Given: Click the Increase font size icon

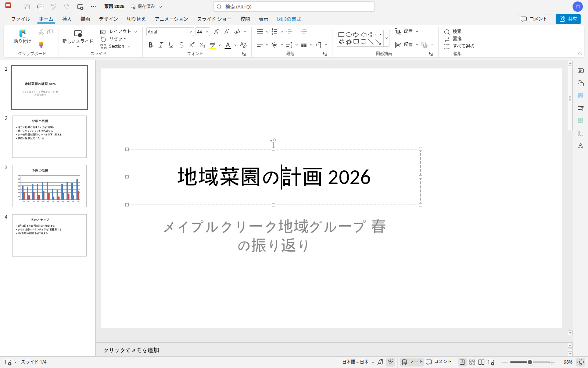Looking at the screenshot, I should (x=217, y=32).
